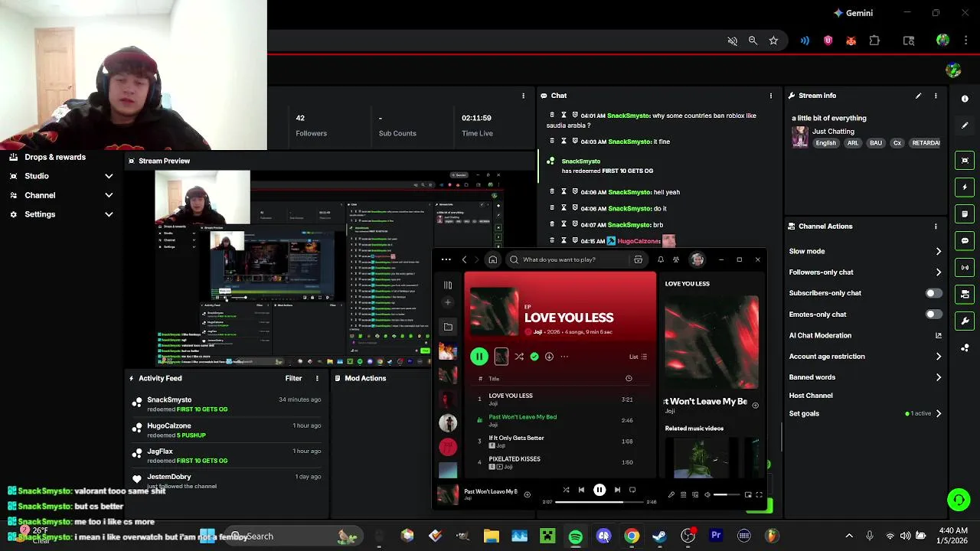Expand Banned words settings
Screen dimensions: 980x551
(x=939, y=377)
